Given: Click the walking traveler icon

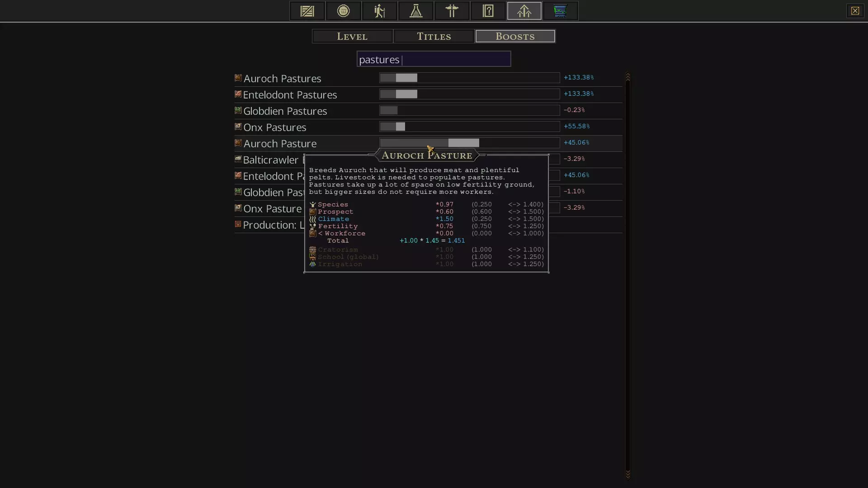Looking at the screenshot, I should (379, 11).
